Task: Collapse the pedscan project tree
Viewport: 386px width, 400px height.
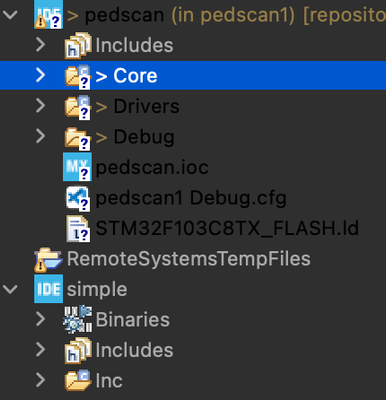Action: pyautogui.click(x=10, y=14)
